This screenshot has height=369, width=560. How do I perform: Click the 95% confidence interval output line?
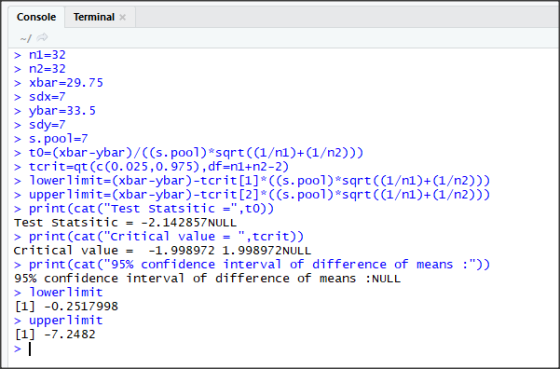207,278
